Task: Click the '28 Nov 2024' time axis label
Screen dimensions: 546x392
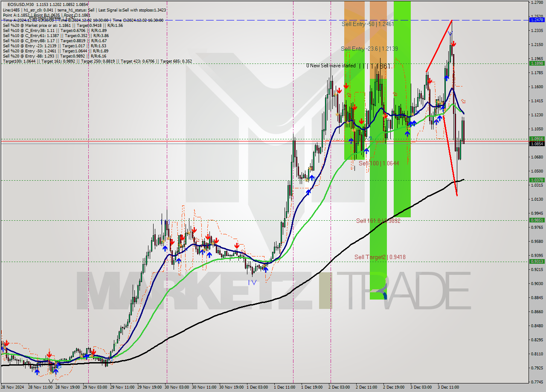Action: click(x=13, y=387)
